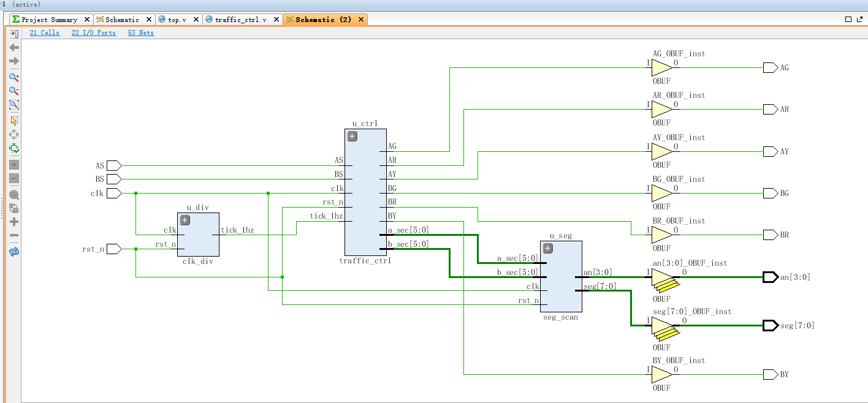The image size is (868, 403).
Task: Select the AR_OBUF_inst buffer symbol
Action: point(661,109)
